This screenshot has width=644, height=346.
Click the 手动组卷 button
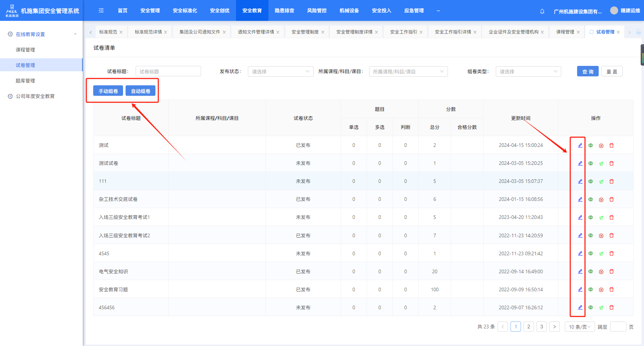[108, 91]
